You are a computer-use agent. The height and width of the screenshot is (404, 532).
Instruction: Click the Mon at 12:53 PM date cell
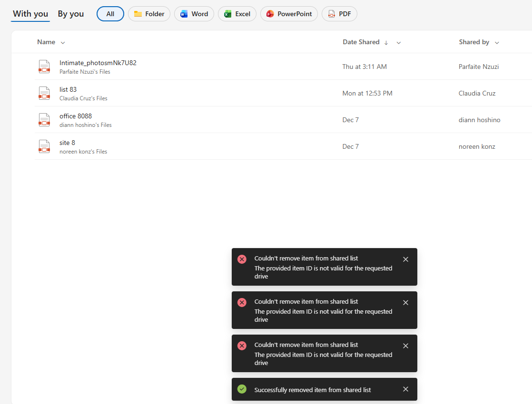point(367,93)
